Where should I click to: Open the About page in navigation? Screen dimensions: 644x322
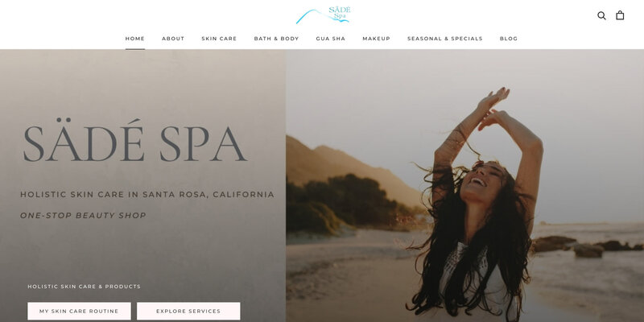coord(173,39)
